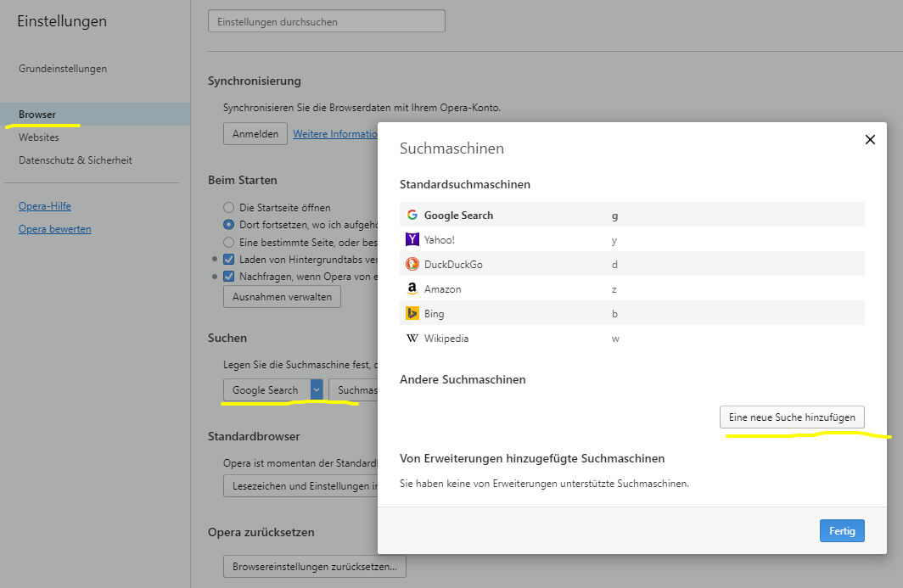Screen dimensions: 903x588
Task: Open the Websites settings section
Action: pyautogui.click(x=39, y=137)
